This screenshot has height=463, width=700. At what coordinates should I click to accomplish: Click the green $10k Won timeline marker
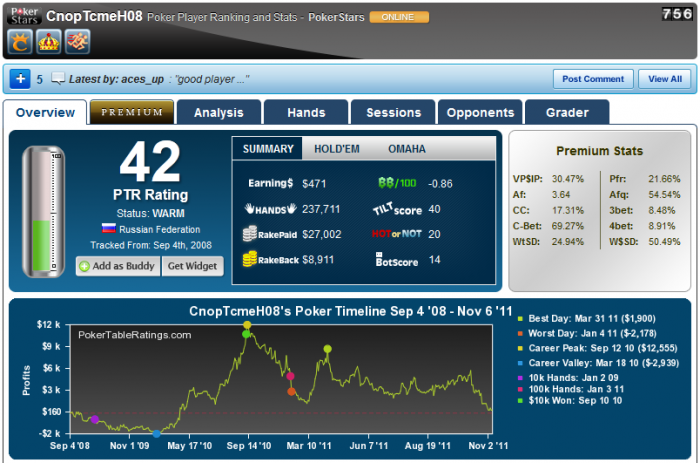[x=246, y=334]
